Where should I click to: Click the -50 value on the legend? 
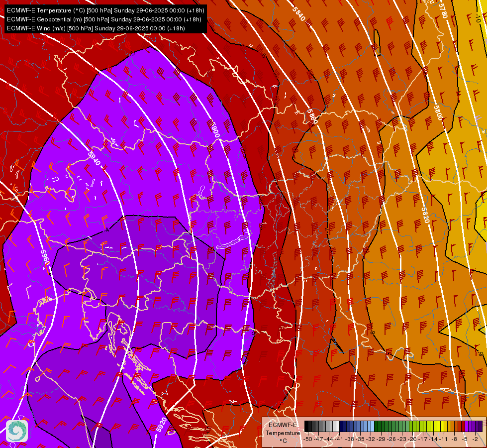point(308,439)
